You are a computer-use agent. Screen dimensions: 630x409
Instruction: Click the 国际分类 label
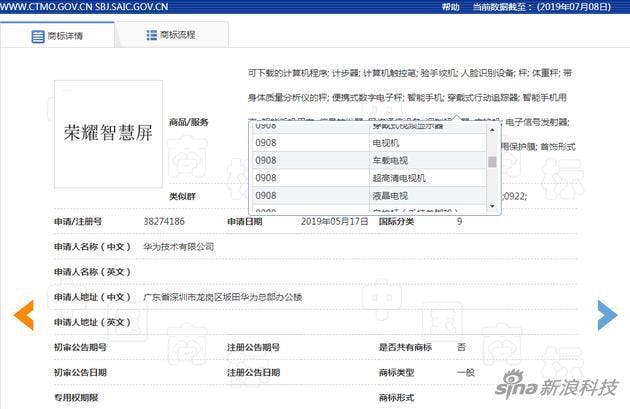click(x=396, y=221)
